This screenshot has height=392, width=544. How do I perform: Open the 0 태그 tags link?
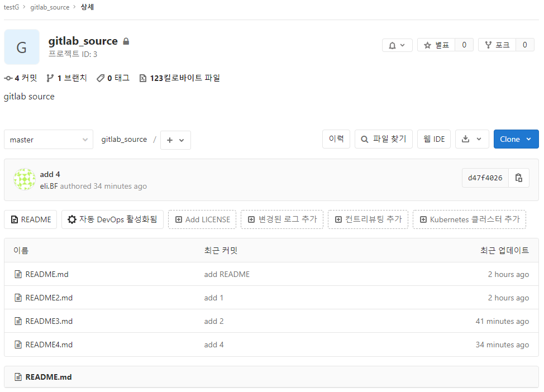[113, 78]
